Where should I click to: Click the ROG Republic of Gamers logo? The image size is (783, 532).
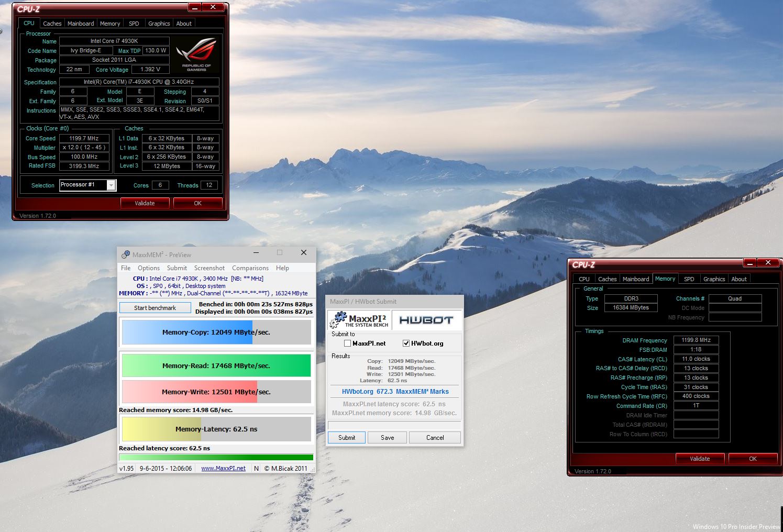(196, 54)
